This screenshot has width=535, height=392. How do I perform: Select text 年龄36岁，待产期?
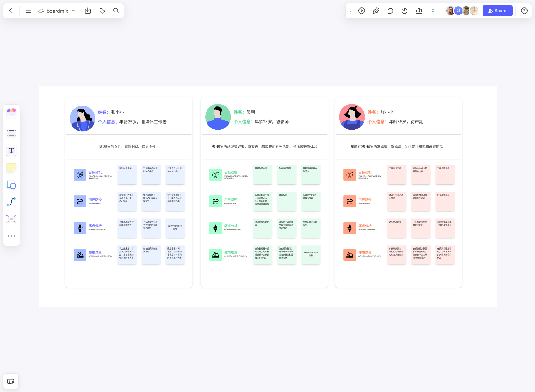(406, 122)
